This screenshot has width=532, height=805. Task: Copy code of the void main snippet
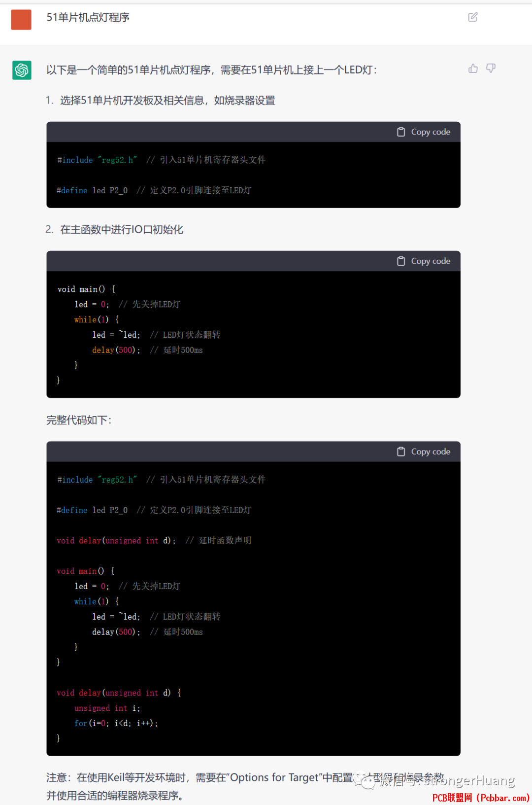424,261
